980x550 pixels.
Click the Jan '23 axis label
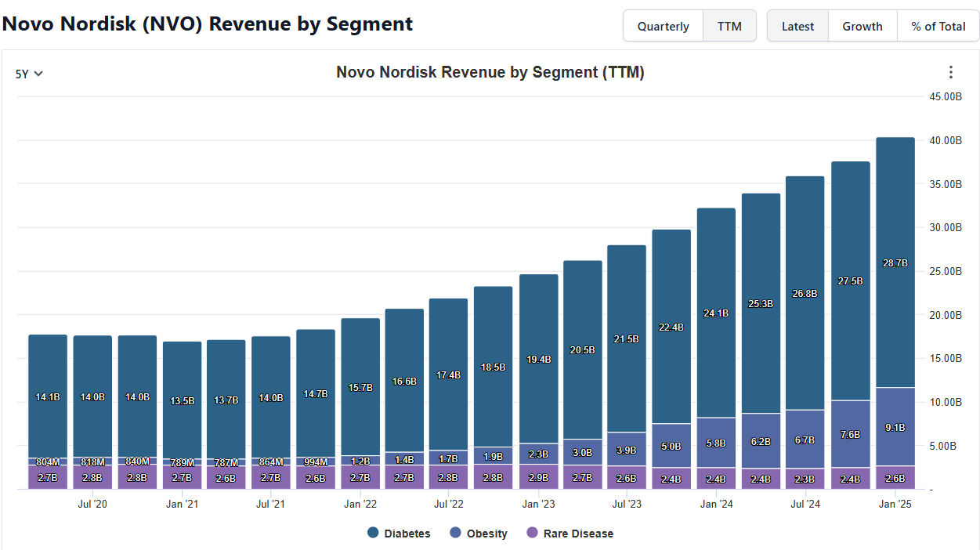(x=539, y=504)
